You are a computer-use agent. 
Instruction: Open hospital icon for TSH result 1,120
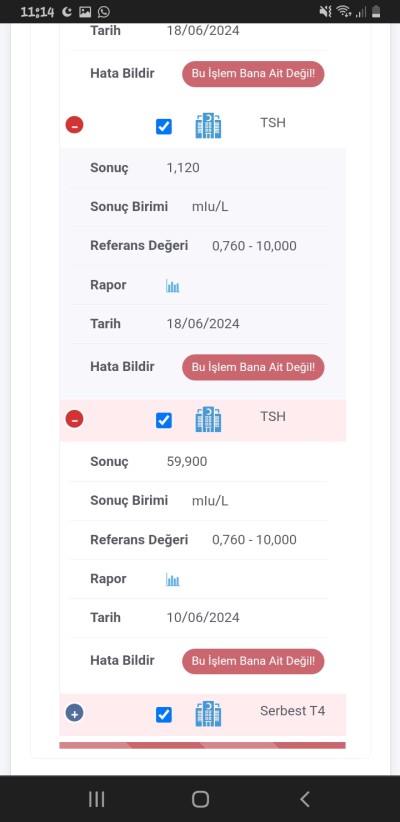208,126
